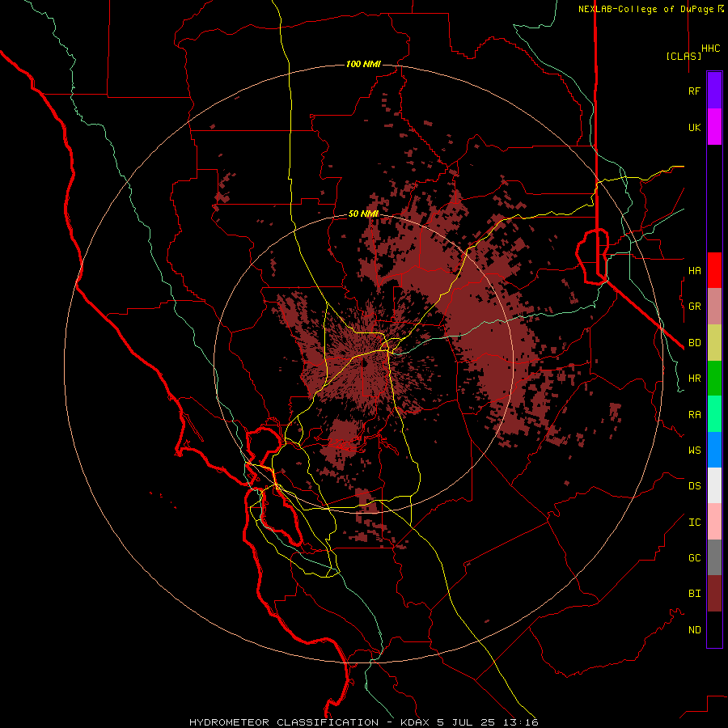This screenshot has height=728, width=728.
Task: Click the HA red legend color
Action: pos(714,270)
